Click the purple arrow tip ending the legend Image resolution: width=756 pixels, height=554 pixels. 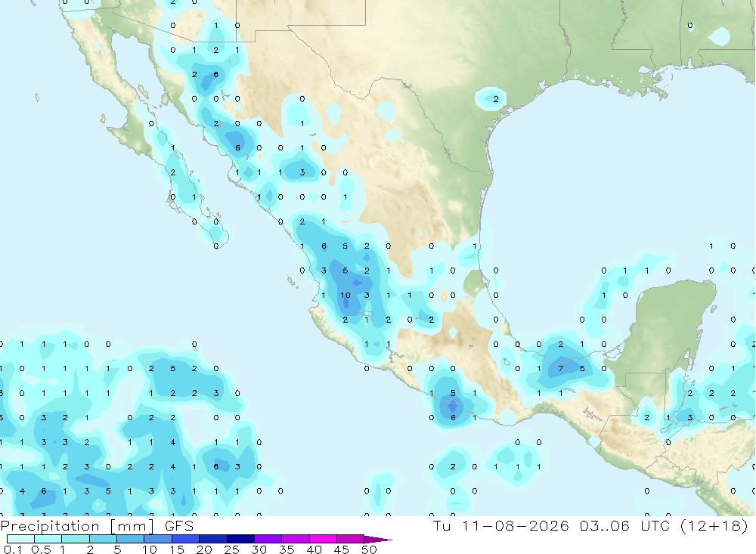[378, 540]
